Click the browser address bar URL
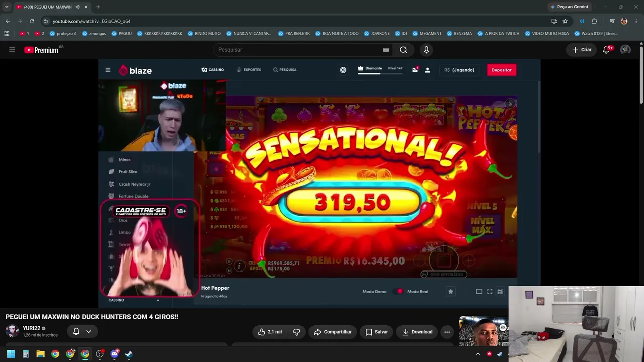This screenshot has height=362, width=644. point(92,21)
